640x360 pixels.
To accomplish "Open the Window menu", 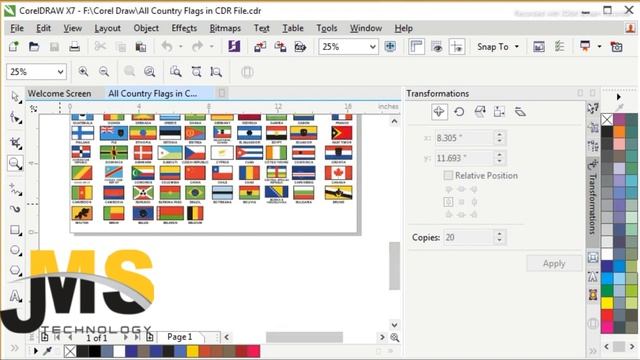I will pos(366,28).
